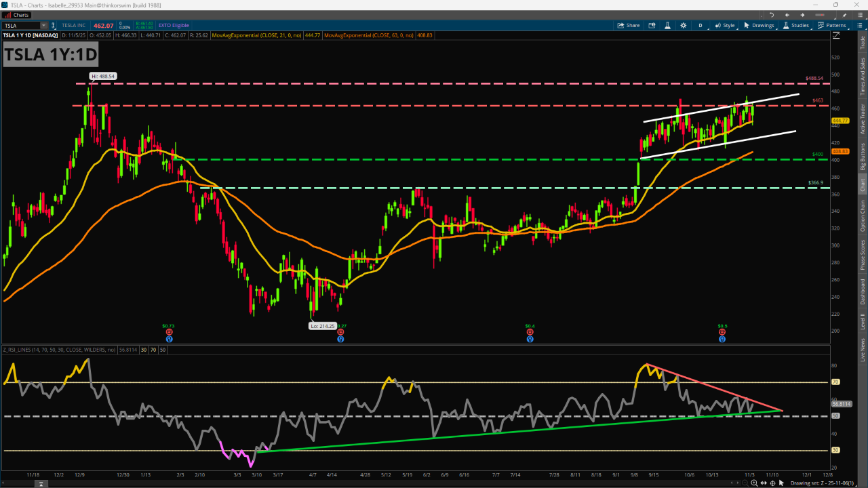Click the earnings marker near $0.5 label

tap(722, 333)
